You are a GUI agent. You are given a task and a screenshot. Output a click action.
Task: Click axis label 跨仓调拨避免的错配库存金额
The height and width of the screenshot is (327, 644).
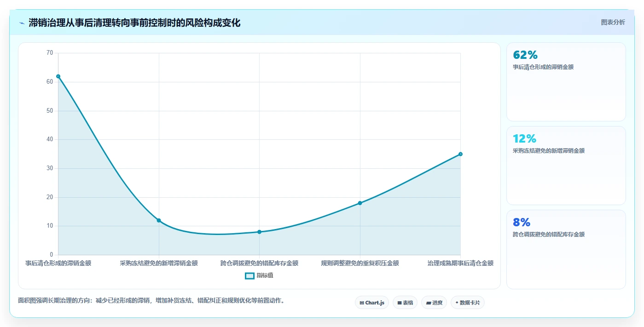tap(259, 264)
